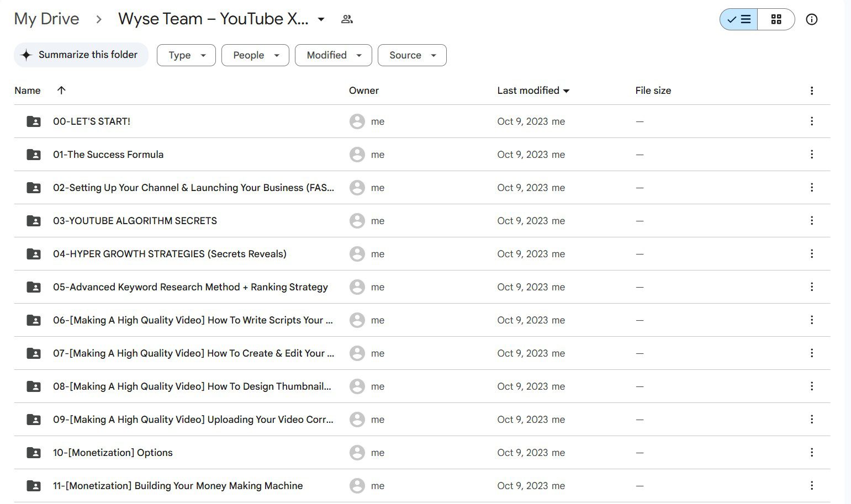Screen dimensions: 851x504
Task: Reverse sort with the Name arrow icon
Action: [61, 90]
